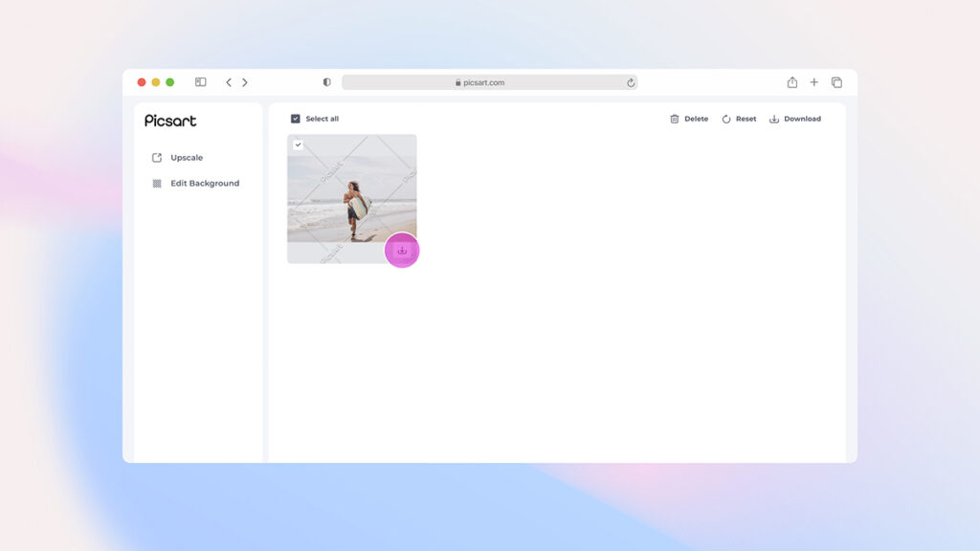Viewport: 980px width, 551px height.
Task: Switch to Edit Background in the sidebar
Action: coord(204,183)
